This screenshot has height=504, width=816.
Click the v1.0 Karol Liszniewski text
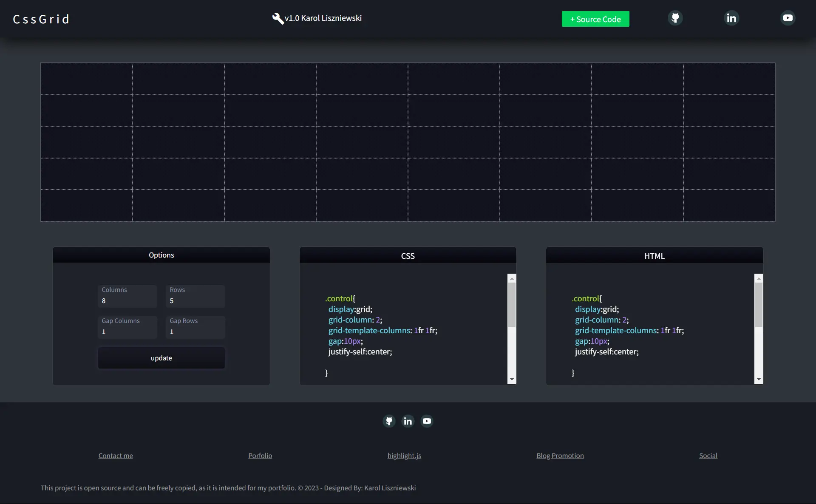click(x=323, y=18)
